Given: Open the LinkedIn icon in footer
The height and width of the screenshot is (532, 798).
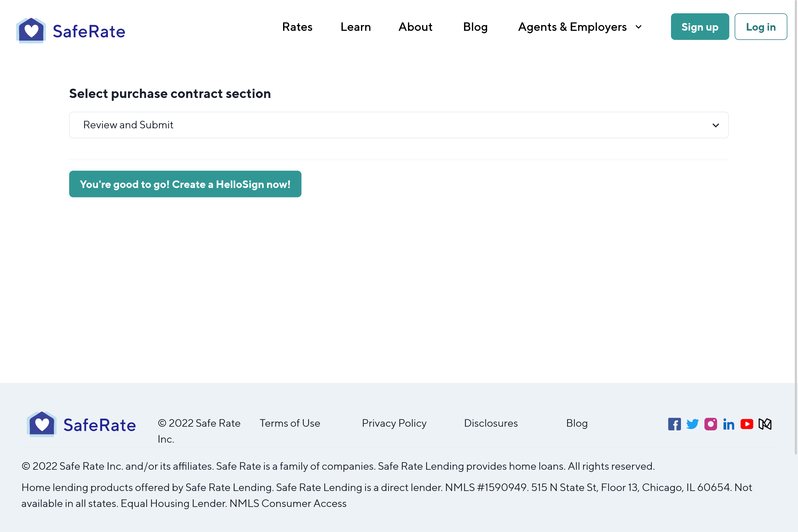Looking at the screenshot, I should [x=728, y=424].
